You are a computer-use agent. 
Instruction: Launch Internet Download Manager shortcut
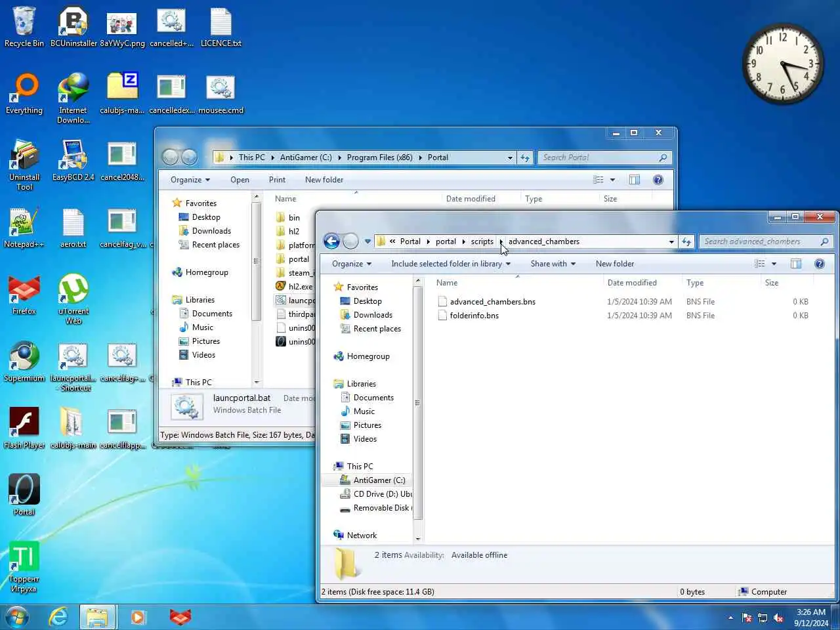[73, 98]
